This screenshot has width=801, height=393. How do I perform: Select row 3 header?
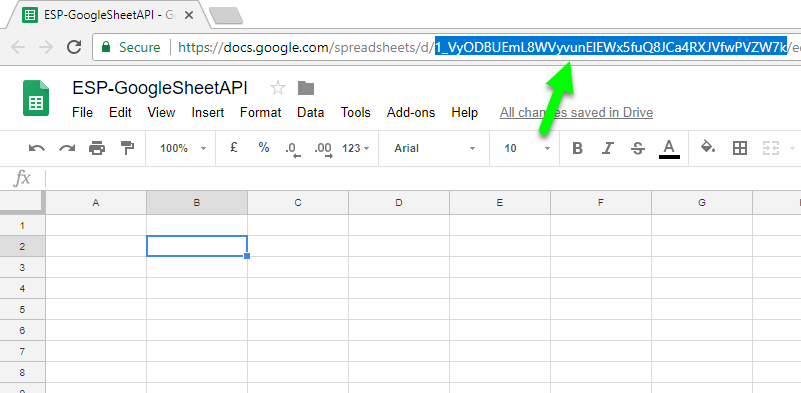[22, 267]
